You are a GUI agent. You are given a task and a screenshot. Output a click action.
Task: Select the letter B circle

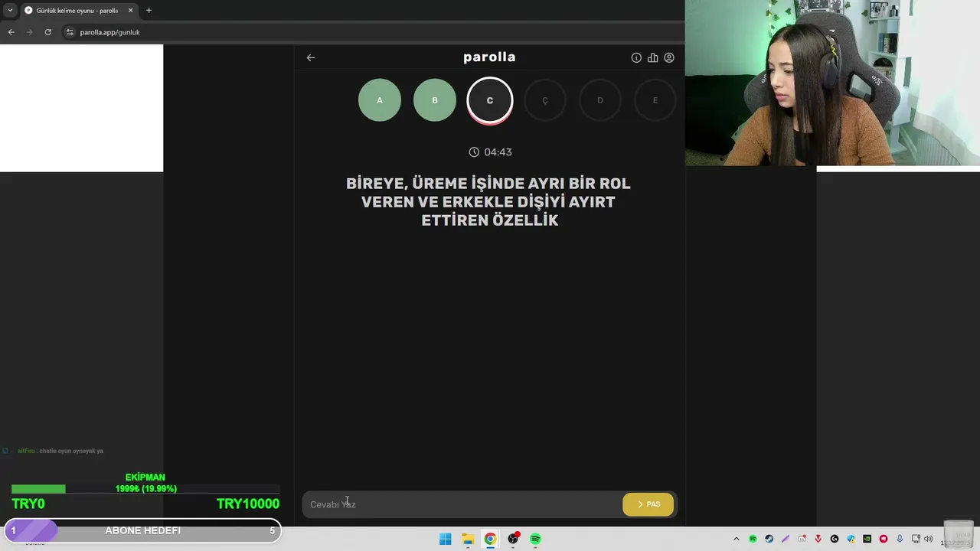435,100
